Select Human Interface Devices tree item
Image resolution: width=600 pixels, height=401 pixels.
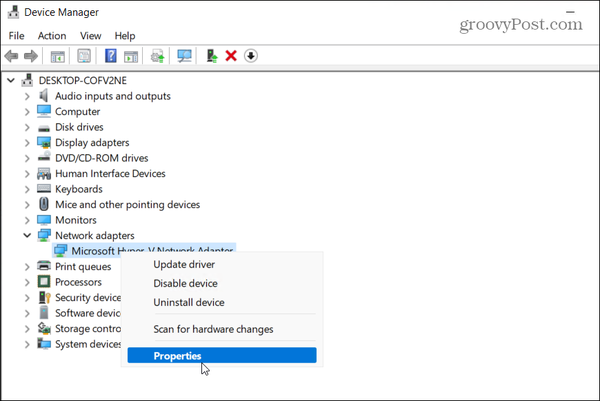(x=110, y=174)
